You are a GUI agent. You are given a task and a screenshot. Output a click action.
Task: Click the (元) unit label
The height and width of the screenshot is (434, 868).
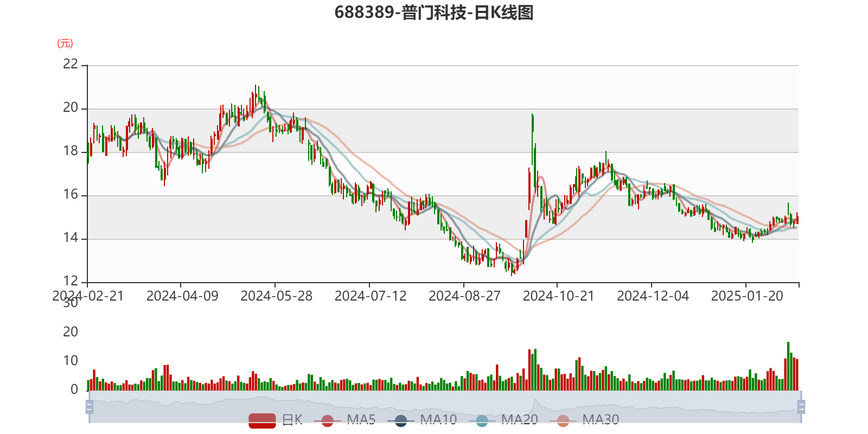tap(65, 43)
